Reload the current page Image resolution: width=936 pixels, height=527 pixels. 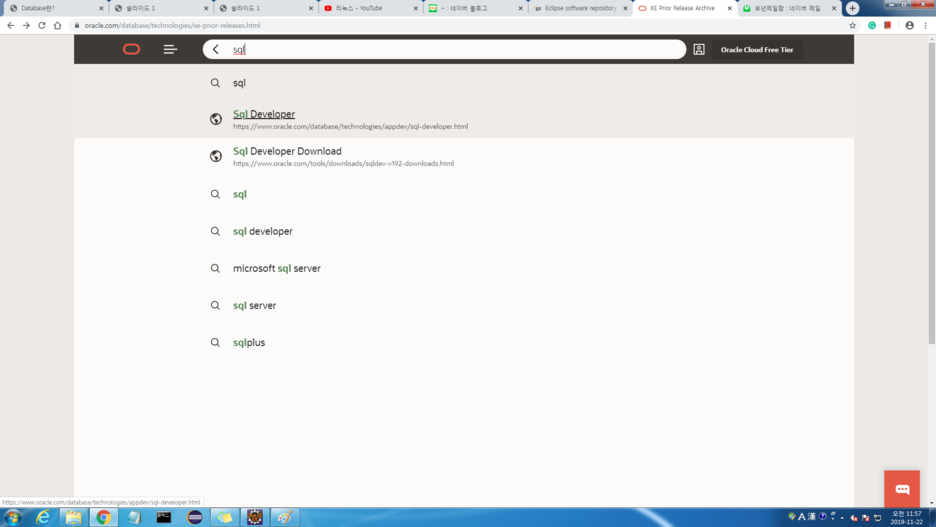click(42, 26)
